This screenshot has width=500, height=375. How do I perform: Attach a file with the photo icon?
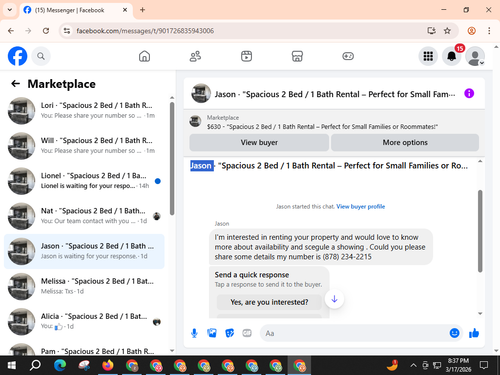point(212,333)
